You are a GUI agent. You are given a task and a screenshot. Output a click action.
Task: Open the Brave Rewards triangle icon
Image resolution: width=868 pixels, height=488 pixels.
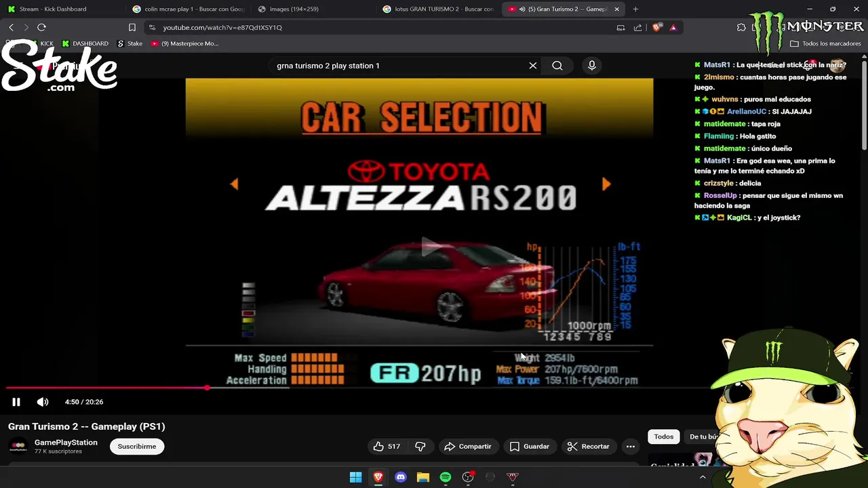pos(673,27)
